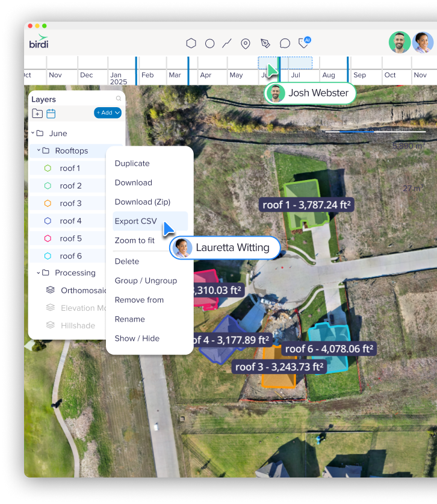Click the timeline capture marker before Apr
This screenshot has width=437, height=504.
click(x=188, y=70)
